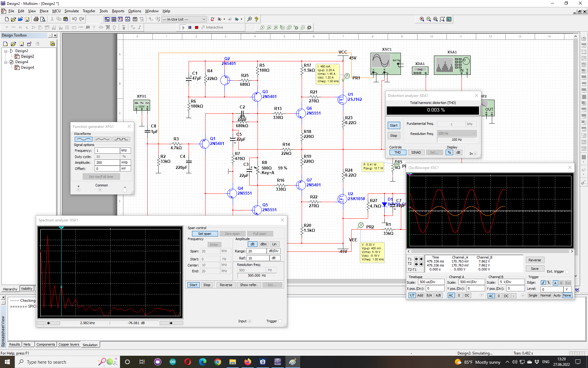Click Show refer. in Spectrum analyzer
Viewport: 588px width, 368px height.
[249, 285]
